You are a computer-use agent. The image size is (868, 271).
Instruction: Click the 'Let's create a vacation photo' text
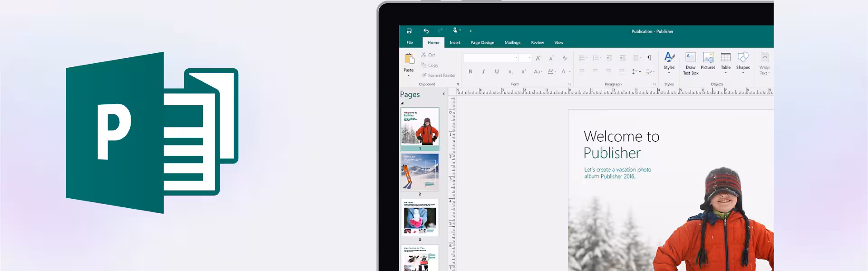[618, 170]
